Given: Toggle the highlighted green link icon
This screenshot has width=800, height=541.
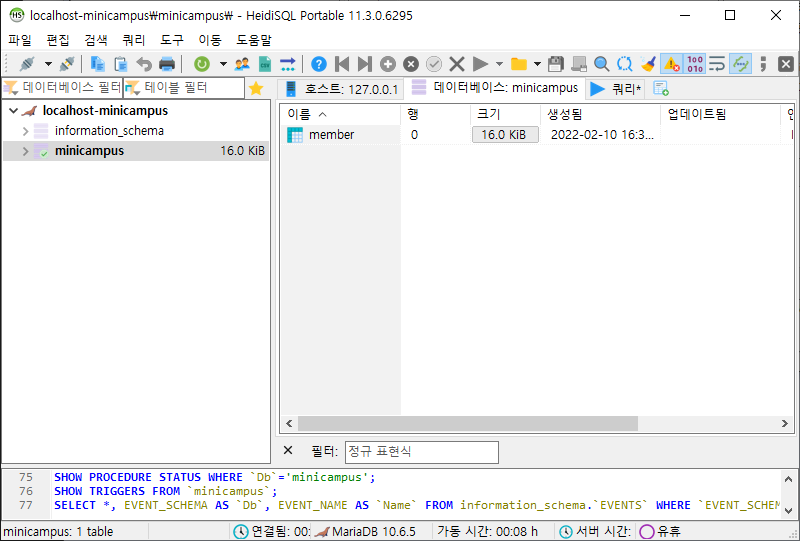Looking at the screenshot, I should (740, 64).
